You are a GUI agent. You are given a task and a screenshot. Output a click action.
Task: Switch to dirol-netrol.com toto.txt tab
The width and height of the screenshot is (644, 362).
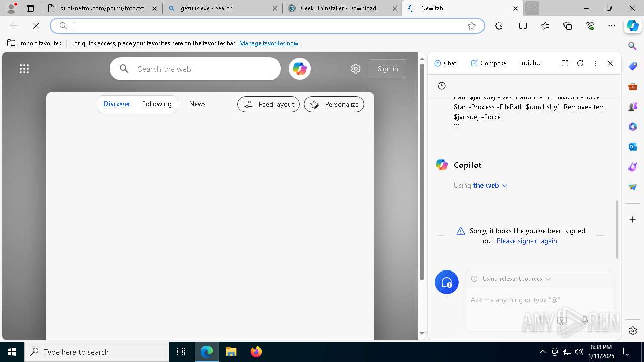pyautogui.click(x=102, y=8)
